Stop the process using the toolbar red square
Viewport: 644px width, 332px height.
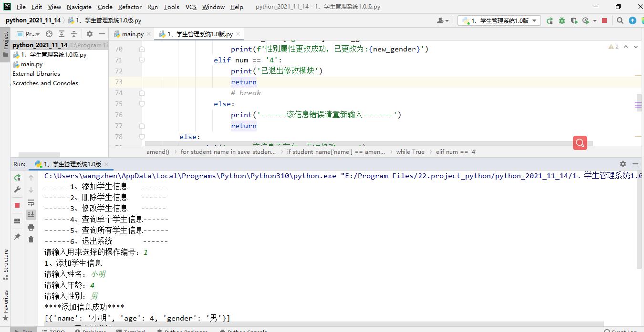point(604,20)
